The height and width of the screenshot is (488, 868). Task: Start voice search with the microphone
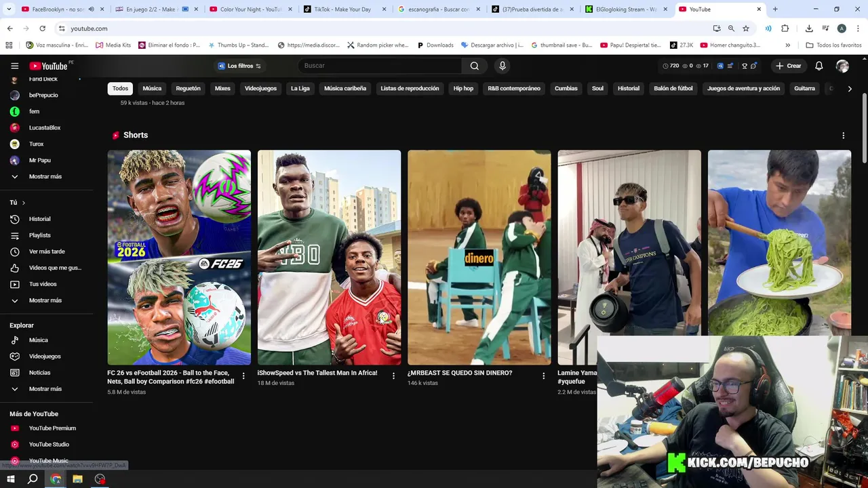(x=502, y=66)
